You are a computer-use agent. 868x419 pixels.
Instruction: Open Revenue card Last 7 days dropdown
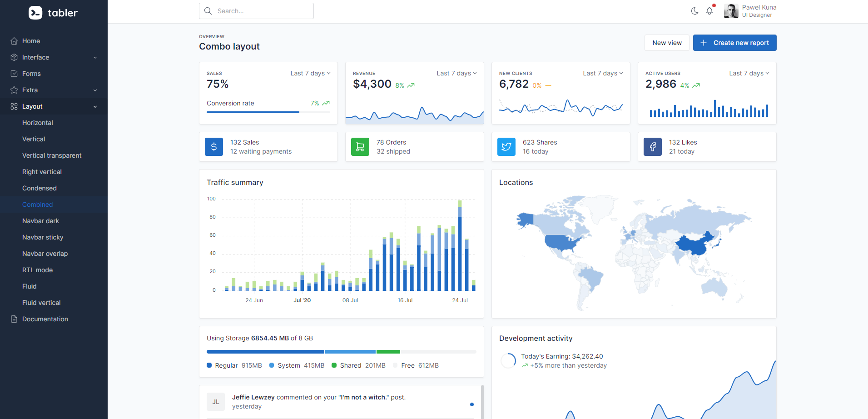click(456, 73)
